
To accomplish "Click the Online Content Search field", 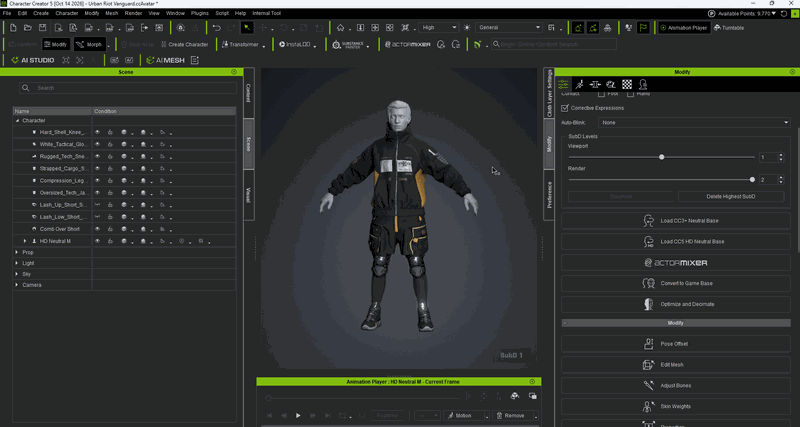I will [x=554, y=44].
